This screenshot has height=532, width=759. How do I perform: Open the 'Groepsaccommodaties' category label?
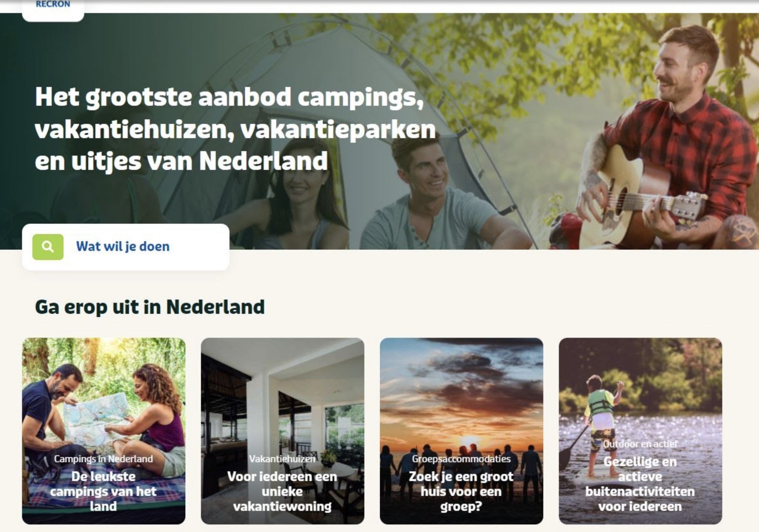pyautogui.click(x=461, y=458)
